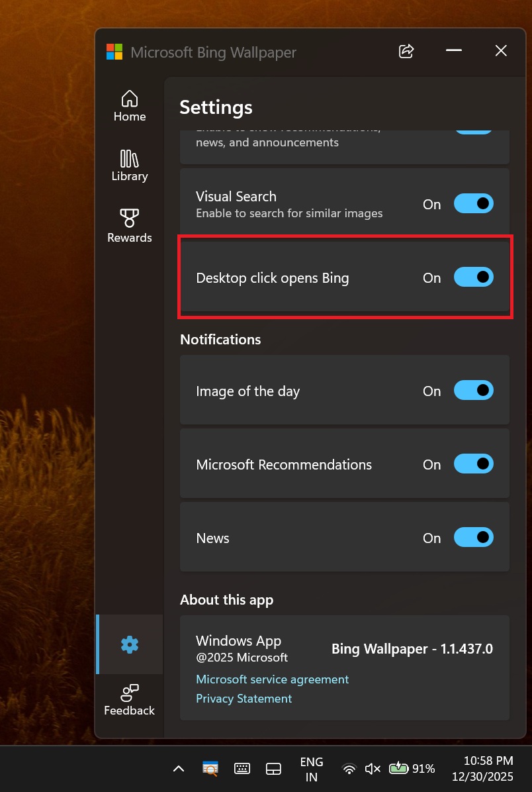The image size is (532, 792).
Task: Open the Feedback section
Action: click(129, 699)
